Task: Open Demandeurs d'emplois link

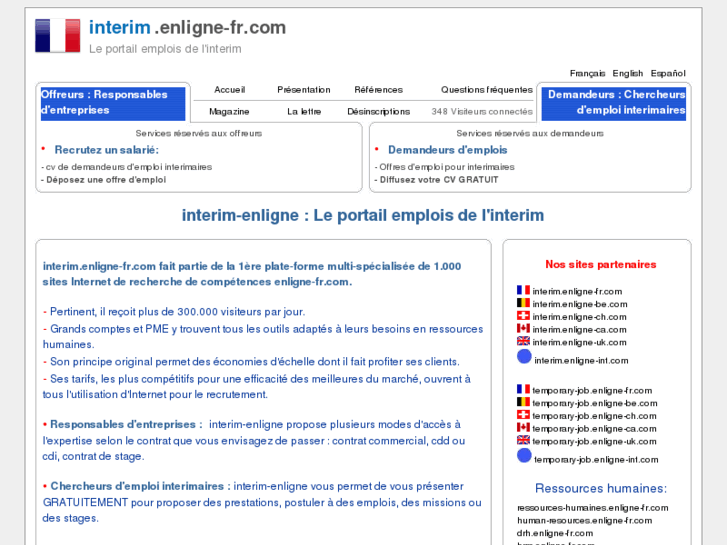Action: click(x=447, y=150)
